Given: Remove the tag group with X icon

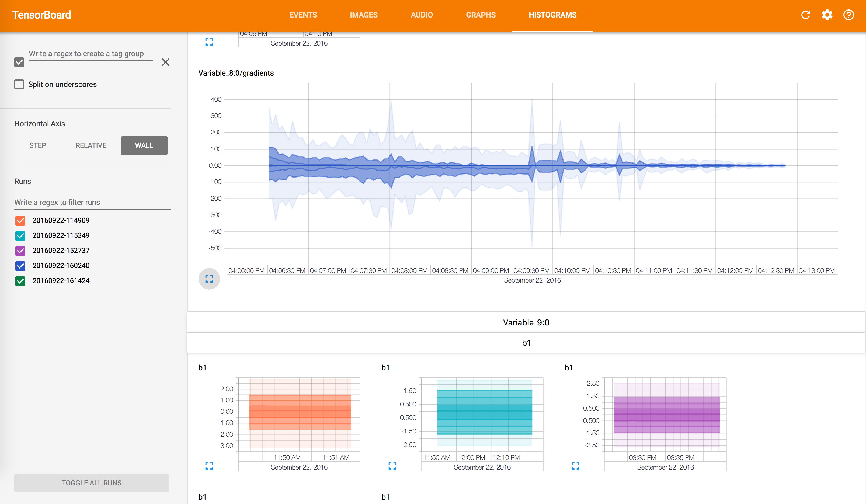Looking at the screenshot, I should click(x=166, y=62).
